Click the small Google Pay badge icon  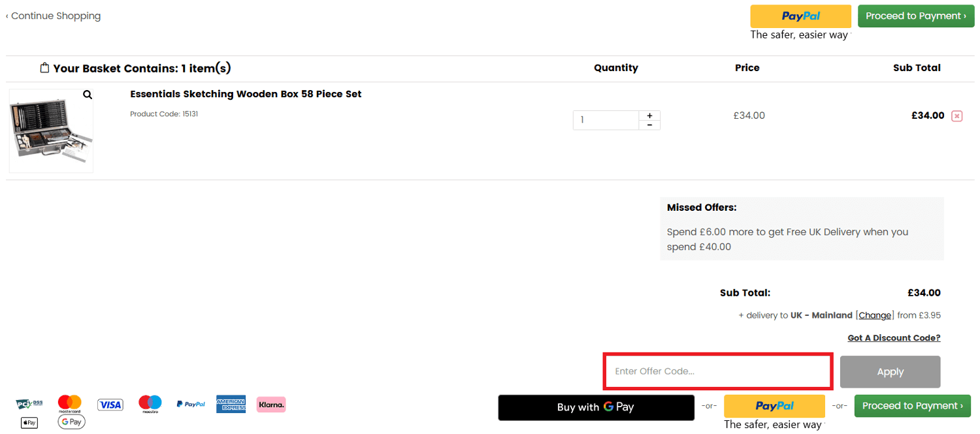pyautogui.click(x=71, y=422)
